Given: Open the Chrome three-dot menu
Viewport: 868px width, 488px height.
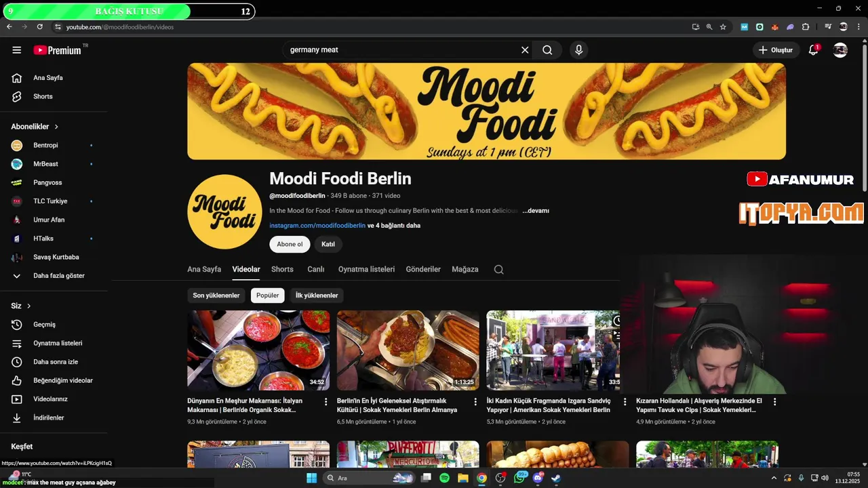Looking at the screenshot, I should pos(859,27).
